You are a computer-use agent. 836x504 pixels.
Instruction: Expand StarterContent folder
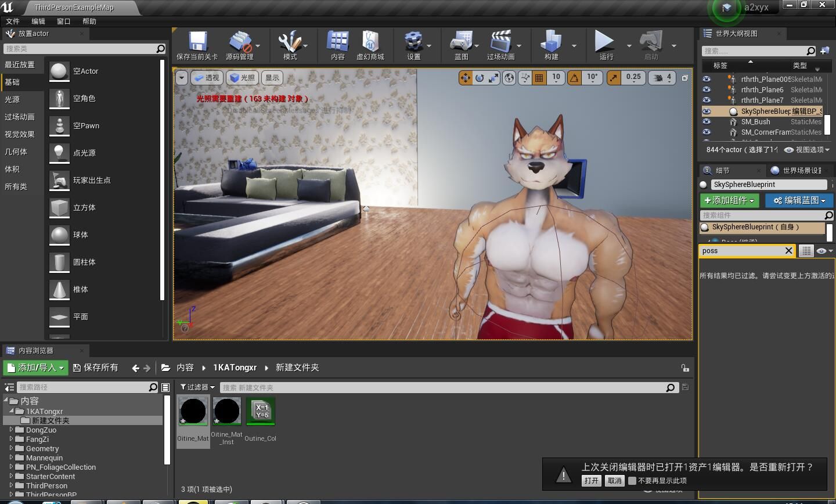[11, 477]
